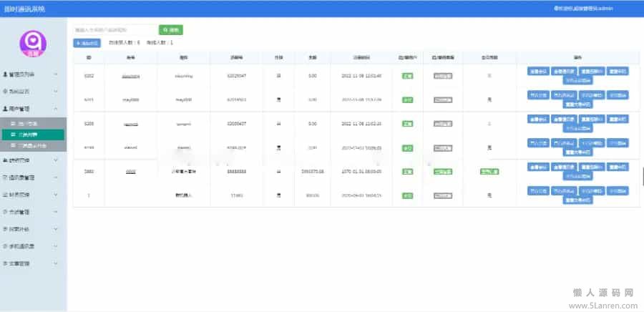Click the underlined account name in row 5200

pos(131,124)
